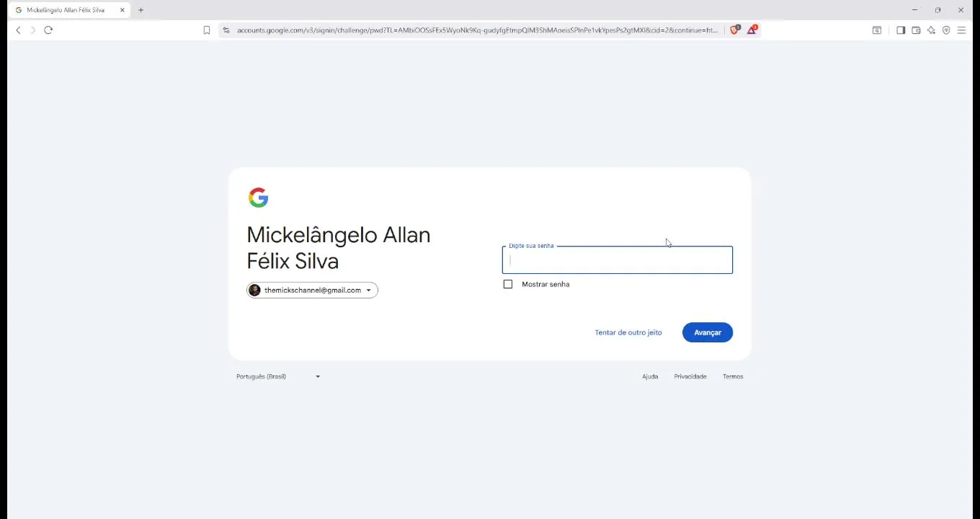
Task: Open the Brave hamburger main menu
Action: pos(961,30)
